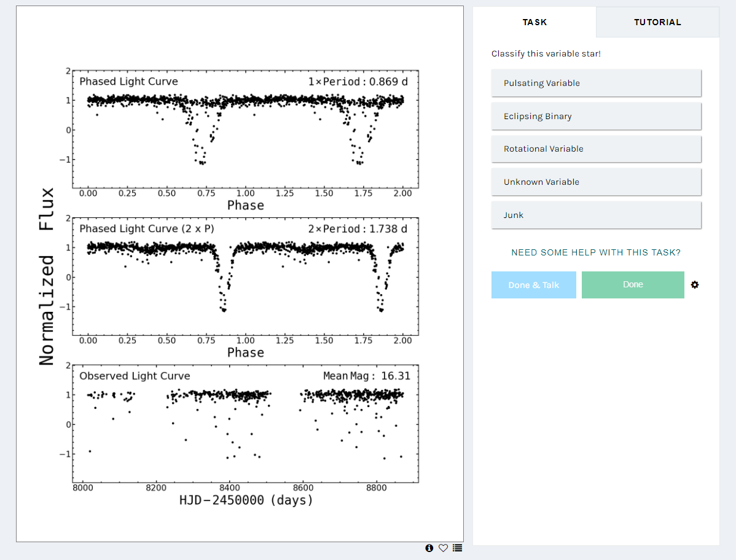Favorite this subject with the heart icon
Image resolution: width=736 pixels, height=560 pixels.
pos(443,548)
